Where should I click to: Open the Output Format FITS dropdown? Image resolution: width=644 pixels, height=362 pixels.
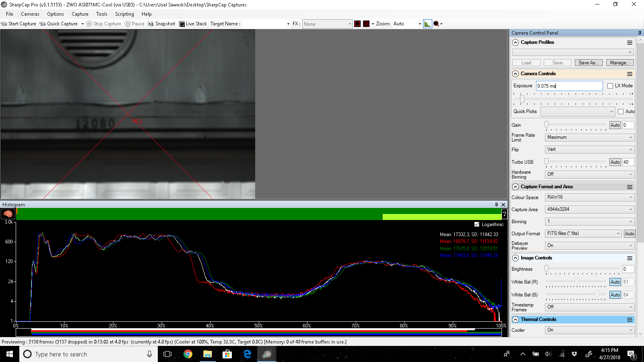click(584, 233)
